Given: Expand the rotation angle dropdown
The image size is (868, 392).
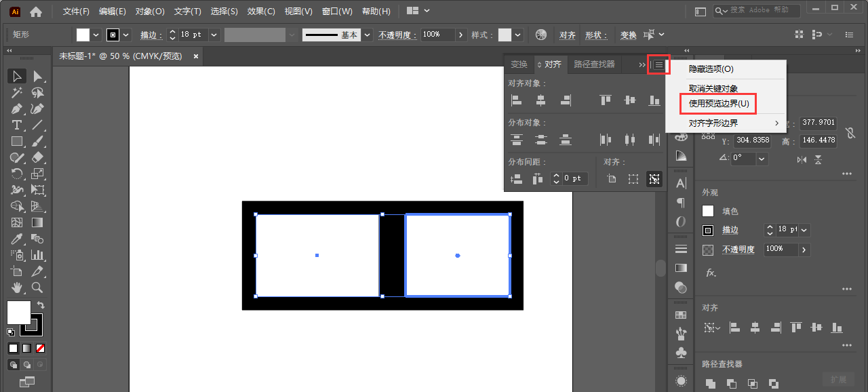Looking at the screenshot, I should pos(762,159).
